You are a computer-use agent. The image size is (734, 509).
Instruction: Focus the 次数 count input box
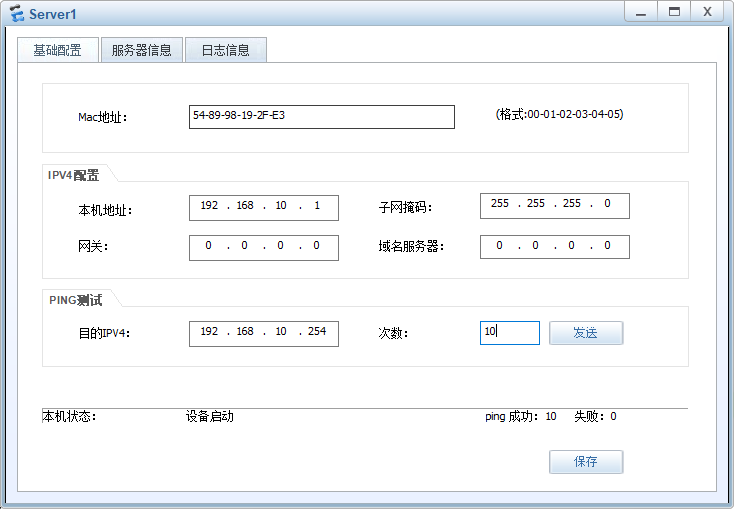[509, 333]
